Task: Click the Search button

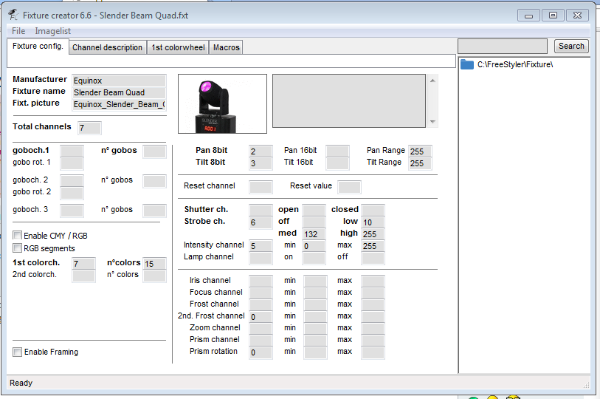Action: [x=571, y=46]
